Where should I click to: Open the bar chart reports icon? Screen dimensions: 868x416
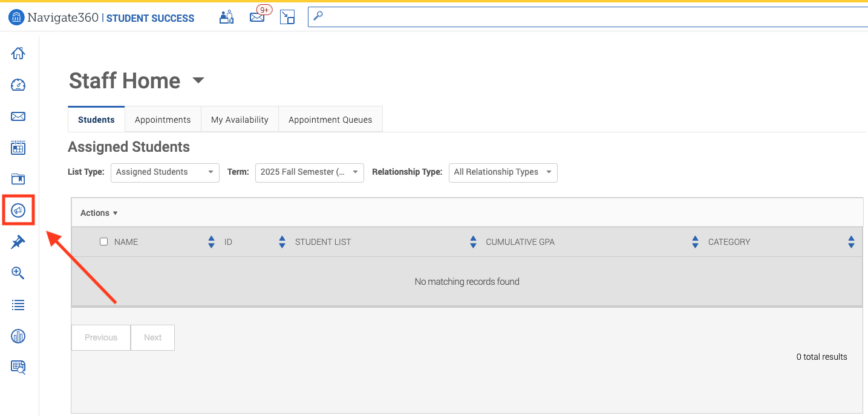click(18, 336)
